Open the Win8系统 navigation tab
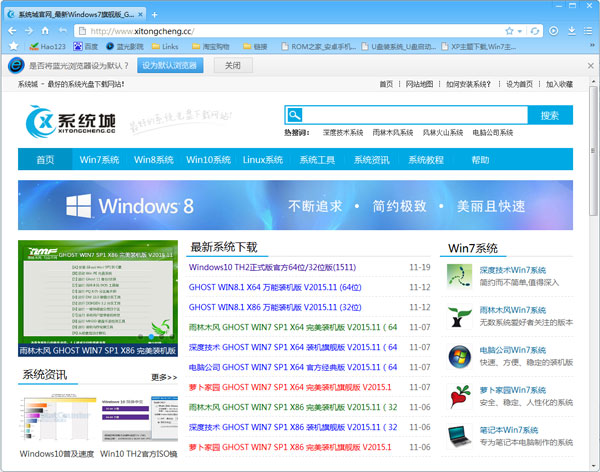 point(153,159)
